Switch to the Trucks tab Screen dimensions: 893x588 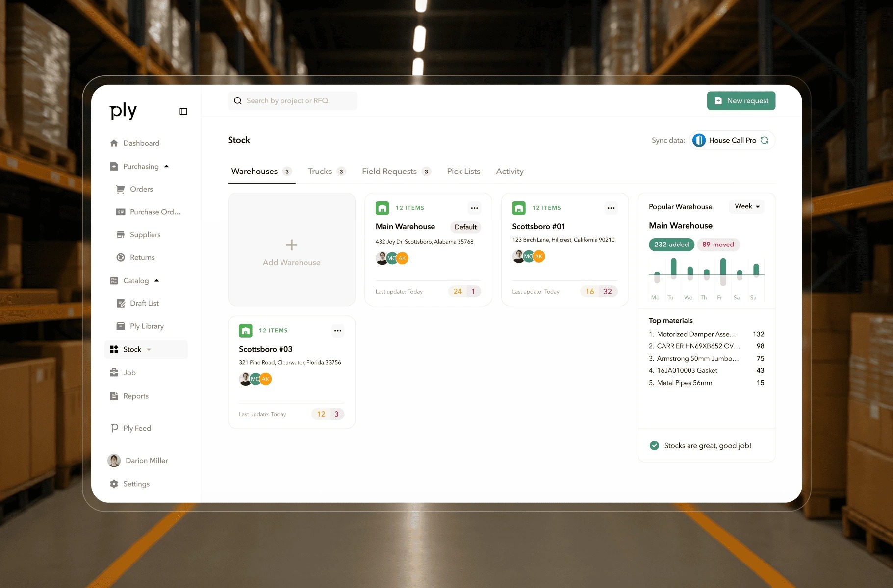[321, 171]
